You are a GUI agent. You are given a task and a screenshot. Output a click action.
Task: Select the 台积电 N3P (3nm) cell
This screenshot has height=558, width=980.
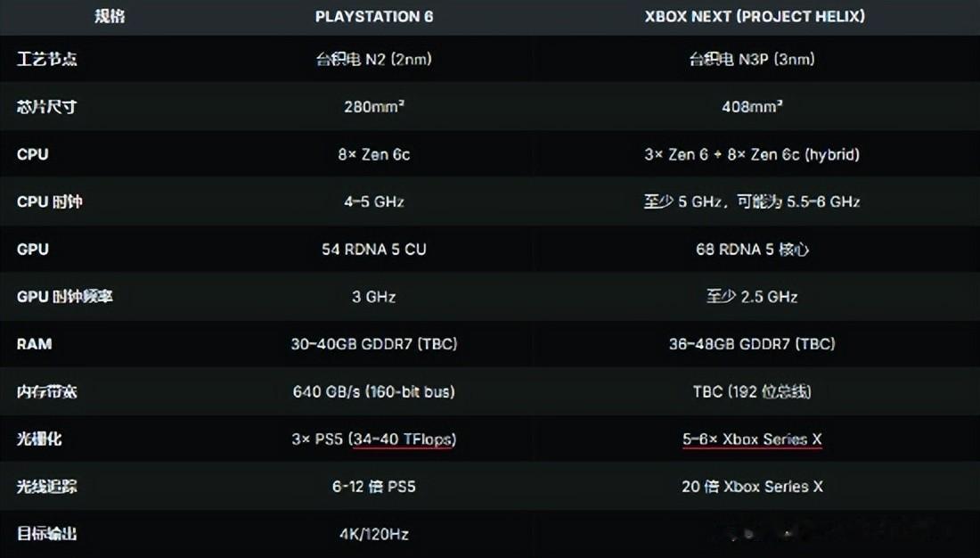pyautogui.click(x=753, y=59)
